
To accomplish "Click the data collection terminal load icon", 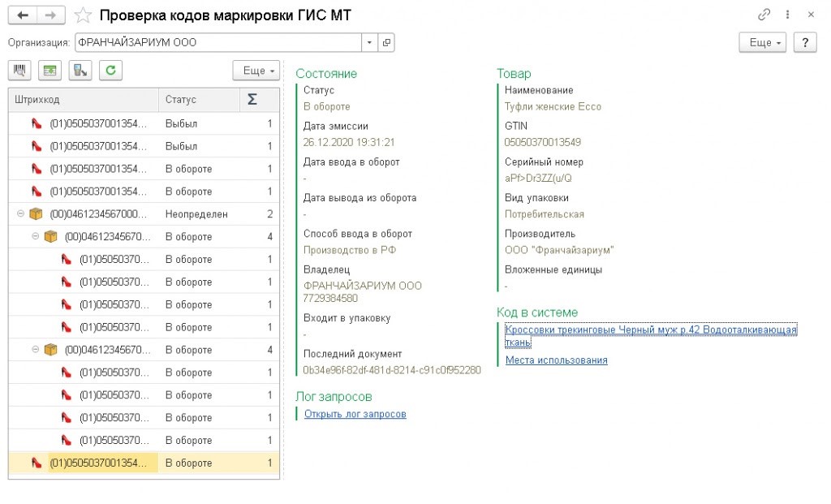I will coord(81,71).
